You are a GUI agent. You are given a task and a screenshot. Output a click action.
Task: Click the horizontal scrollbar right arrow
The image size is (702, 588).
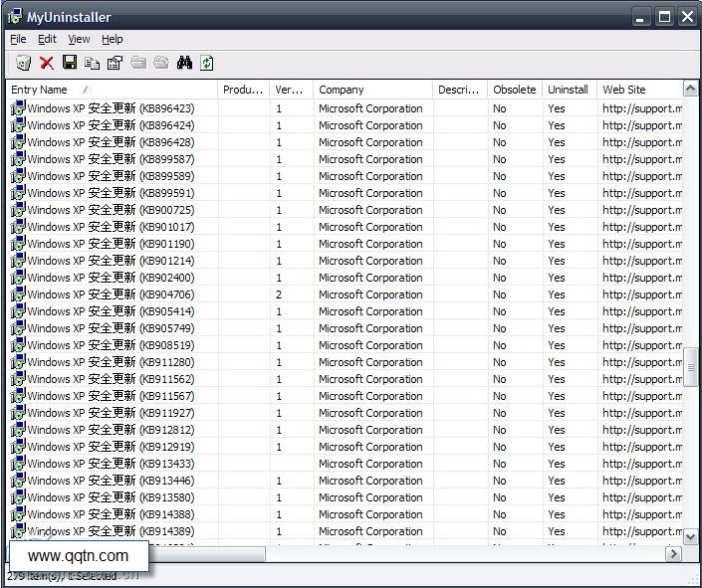(x=673, y=554)
